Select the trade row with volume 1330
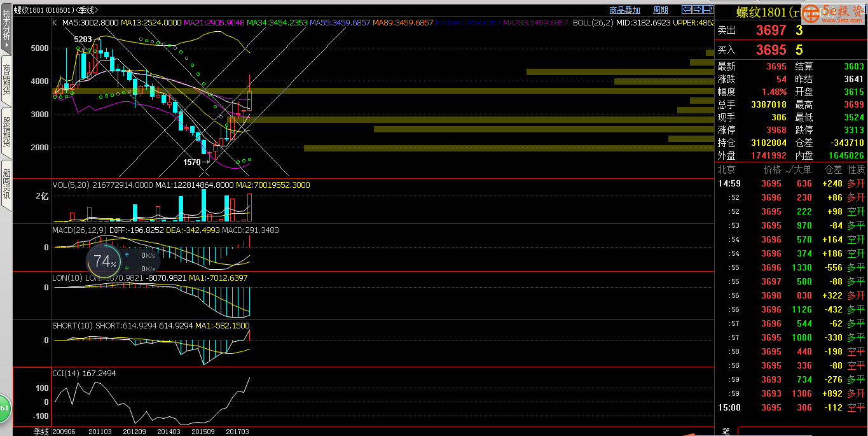Image resolution: width=868 pixels, height=436 pixels. (791, 268)
